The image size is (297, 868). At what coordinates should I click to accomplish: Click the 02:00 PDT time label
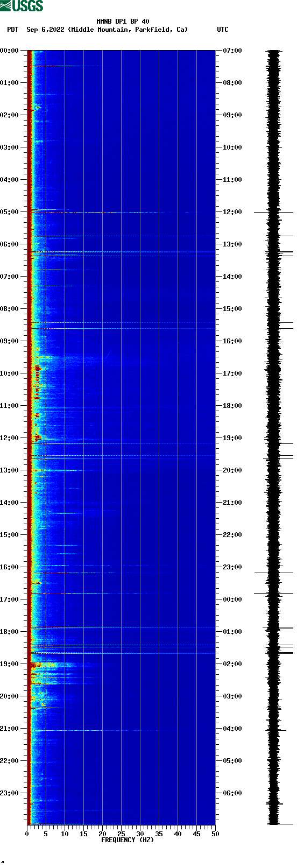tap(9, 115)
